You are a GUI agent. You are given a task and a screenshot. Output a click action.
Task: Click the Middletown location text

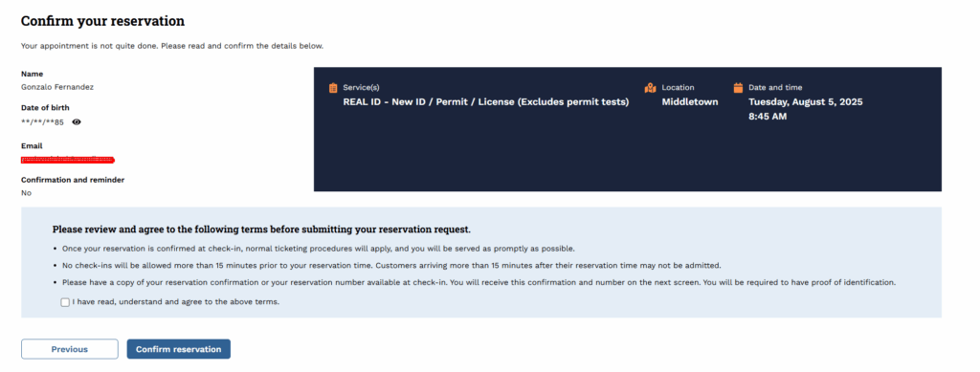coord(690,101)
